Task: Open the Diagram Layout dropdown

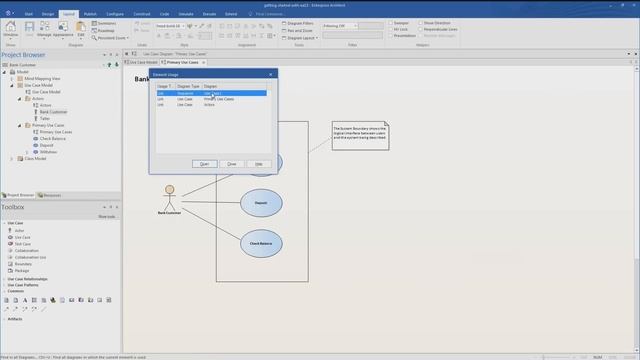Action: coord(300,38)
